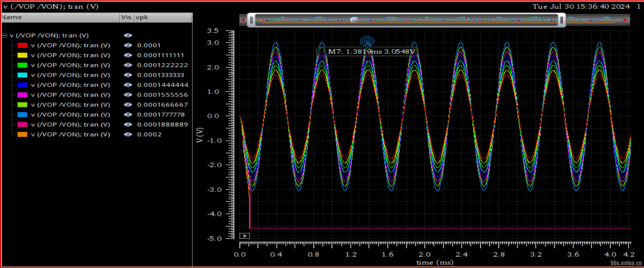Select the trace name in the vpk 0.0001 row
The width and height of the screenshot is (644, 268).
(70, 45)
